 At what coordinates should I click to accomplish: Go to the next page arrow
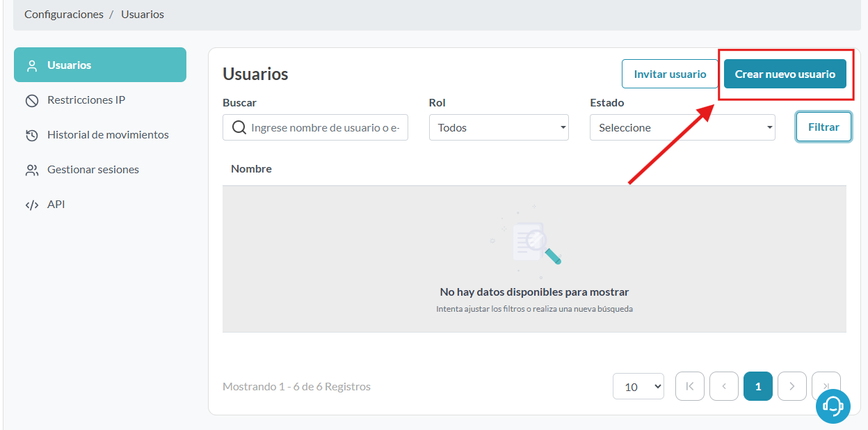pos(791,386)
